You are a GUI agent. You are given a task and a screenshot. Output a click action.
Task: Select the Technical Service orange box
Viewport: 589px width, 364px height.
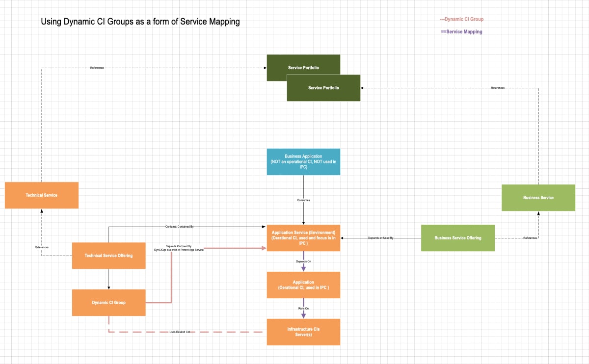tap(41, 195)
